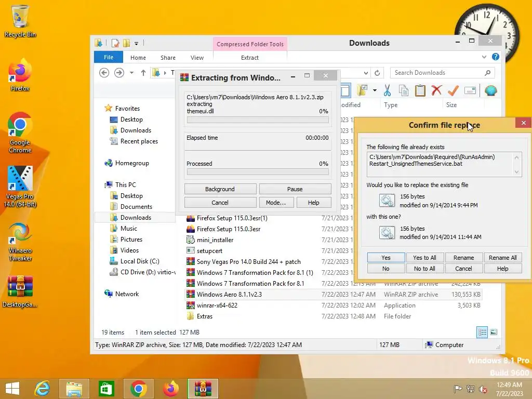Screen dimensions: 532x399
Task: Click No in Confirm file replace dialog
Action: tap(386, 269)
